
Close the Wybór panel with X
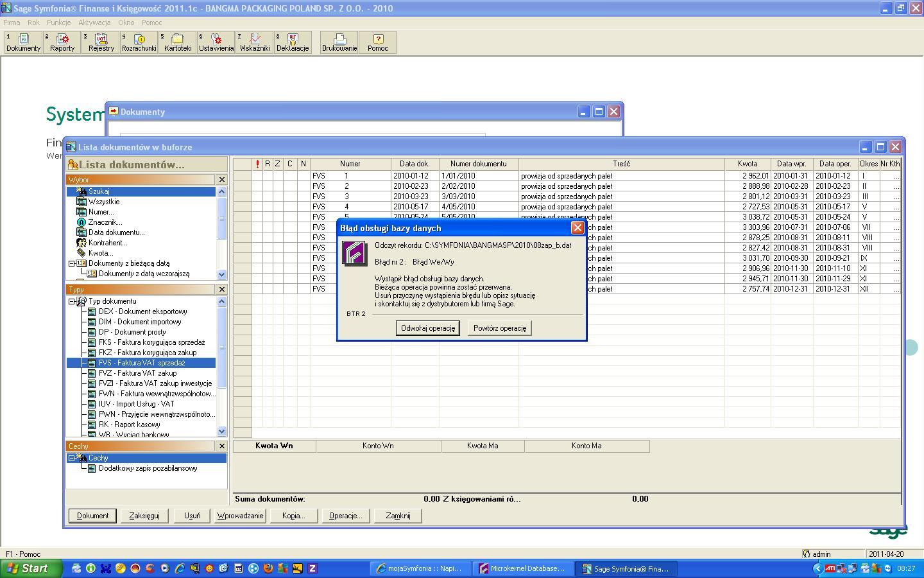tap(222, 180)
